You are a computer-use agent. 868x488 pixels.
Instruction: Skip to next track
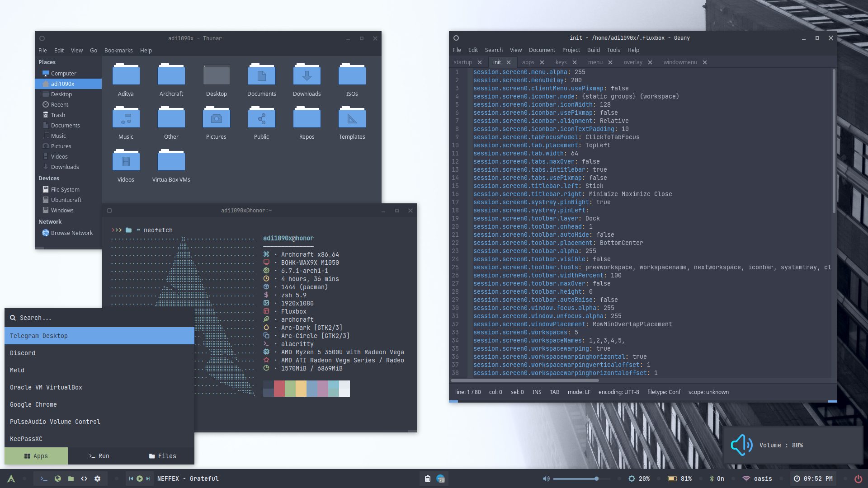[148, 479]
